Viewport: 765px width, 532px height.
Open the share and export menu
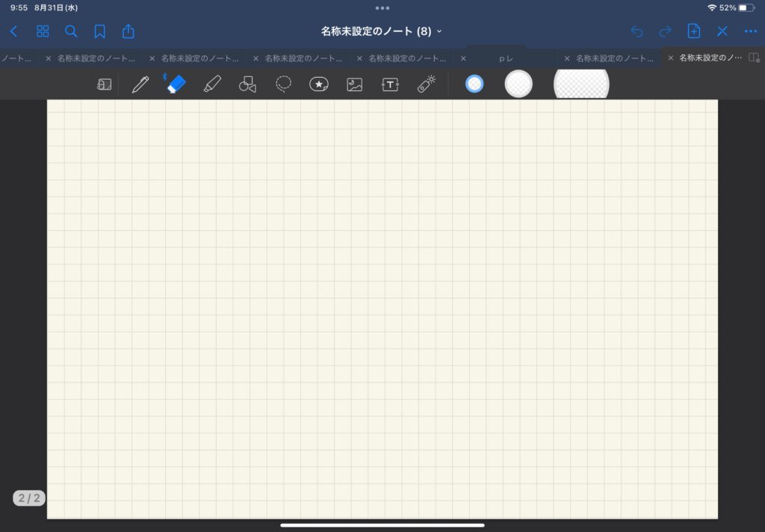click(128, 31)
